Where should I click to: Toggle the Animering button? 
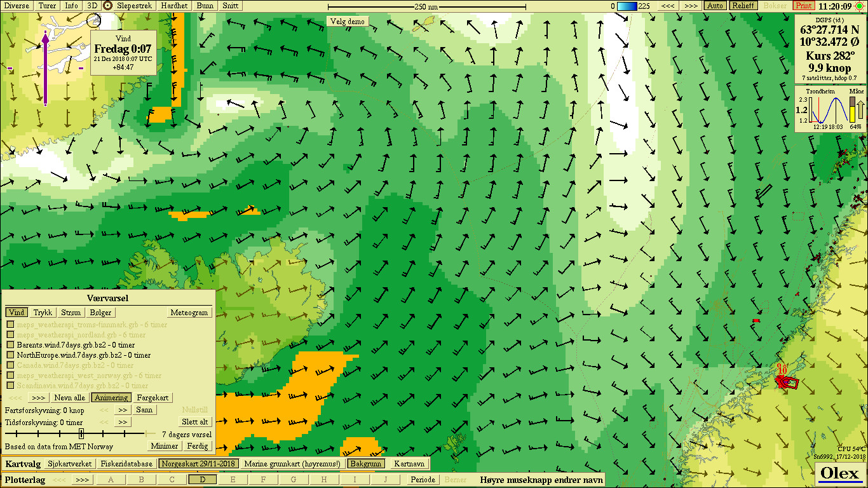coord(111,398)
